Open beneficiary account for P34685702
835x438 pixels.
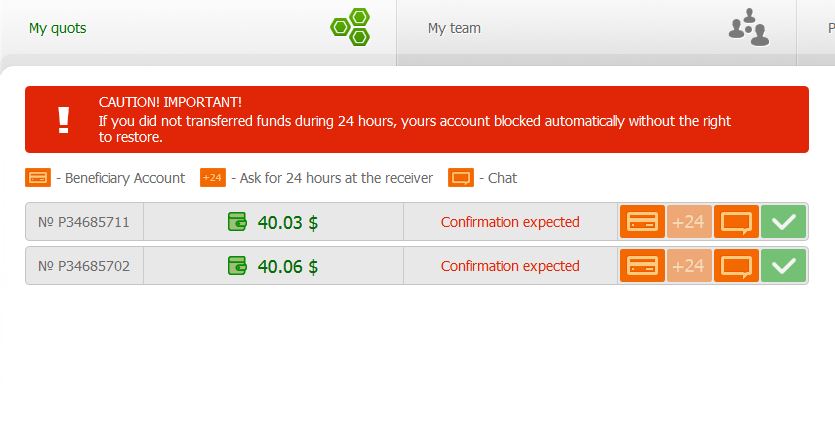click(642, 265)
